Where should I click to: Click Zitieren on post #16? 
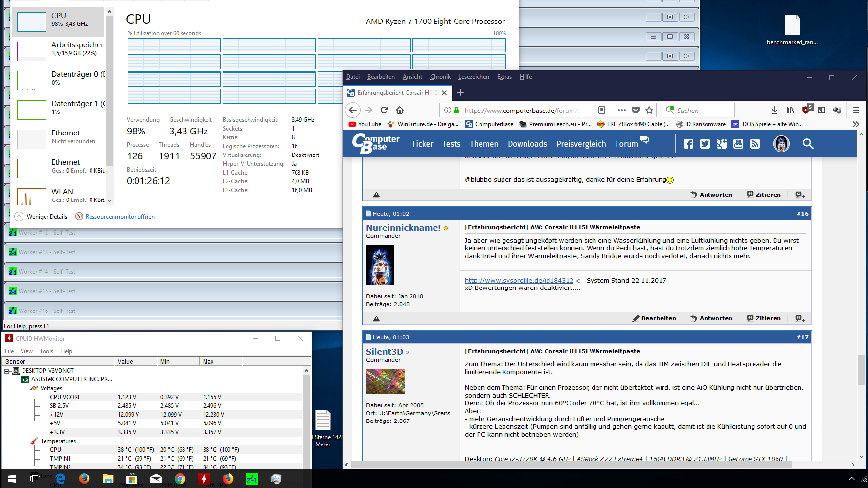(x=764, y=318)
